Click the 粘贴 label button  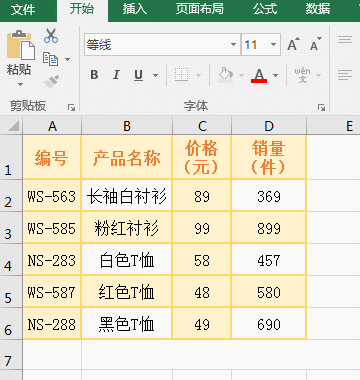19,70
